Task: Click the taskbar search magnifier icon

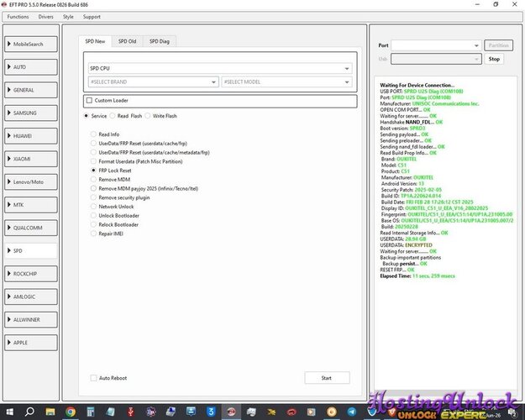Action: [x=29, y=412]
